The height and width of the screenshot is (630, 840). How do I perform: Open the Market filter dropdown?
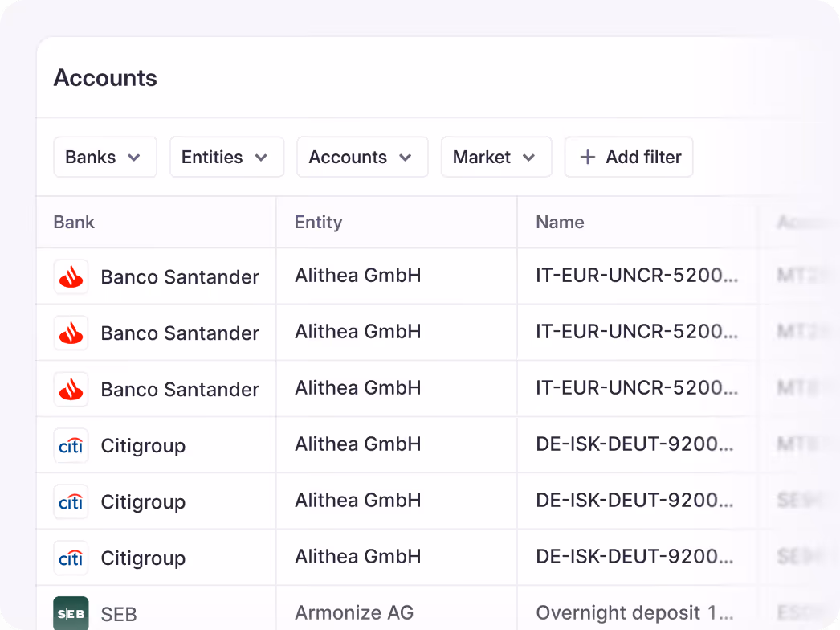(496, 157)
